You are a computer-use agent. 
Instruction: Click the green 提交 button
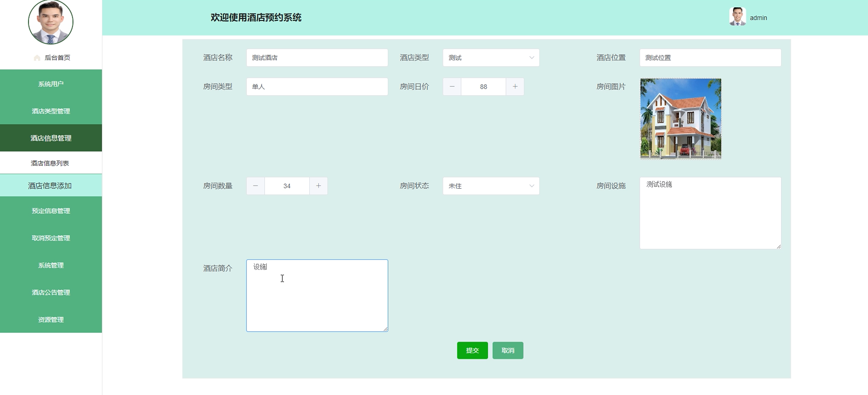pyautogui.click(x=472, y=350)
